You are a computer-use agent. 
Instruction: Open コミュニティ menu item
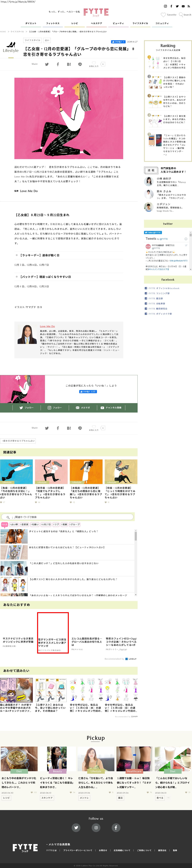click(x=162, y=23)
